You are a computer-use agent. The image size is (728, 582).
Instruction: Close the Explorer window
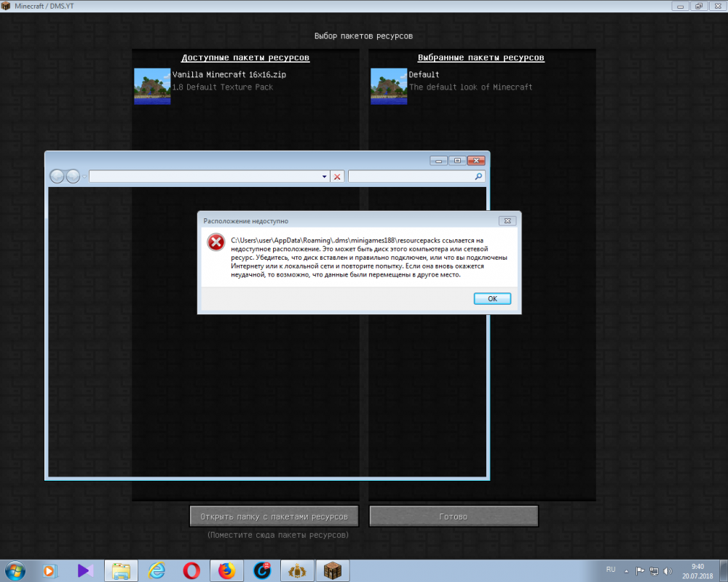[x=476, y=161]
